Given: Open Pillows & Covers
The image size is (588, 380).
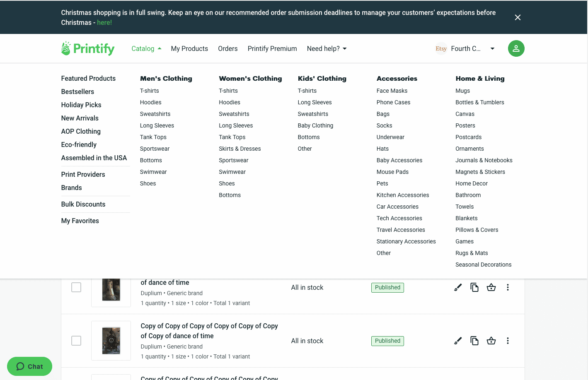Looking at the screenshot, I should (477, 230).
